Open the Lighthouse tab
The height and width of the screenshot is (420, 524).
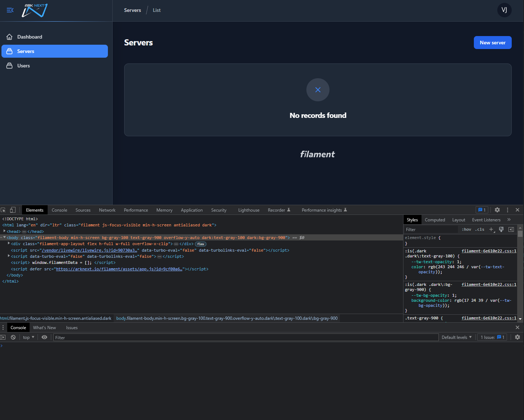249,210
